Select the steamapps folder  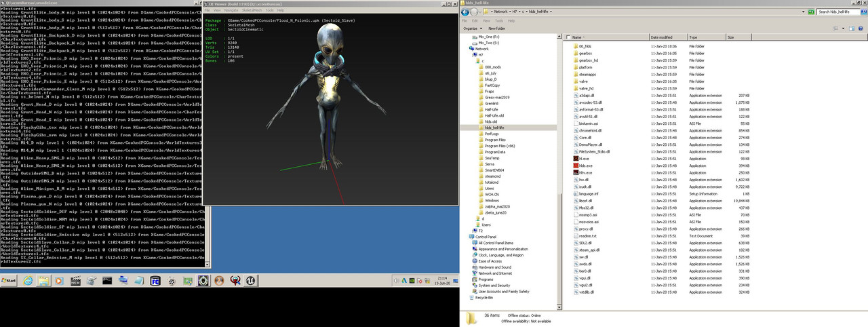pos(587,75)
